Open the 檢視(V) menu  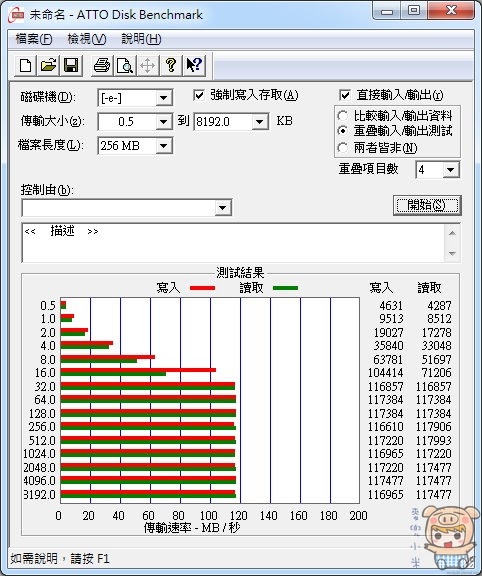coord(87,39)
